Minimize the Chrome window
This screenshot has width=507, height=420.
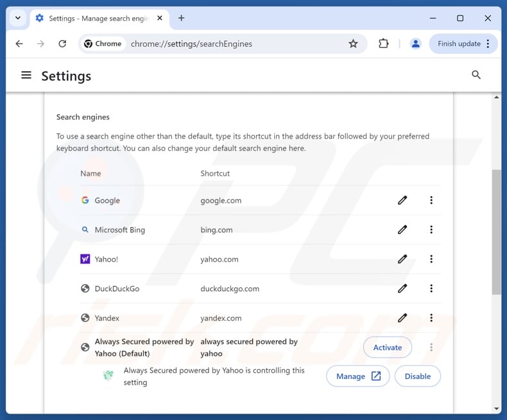(433, 18)
